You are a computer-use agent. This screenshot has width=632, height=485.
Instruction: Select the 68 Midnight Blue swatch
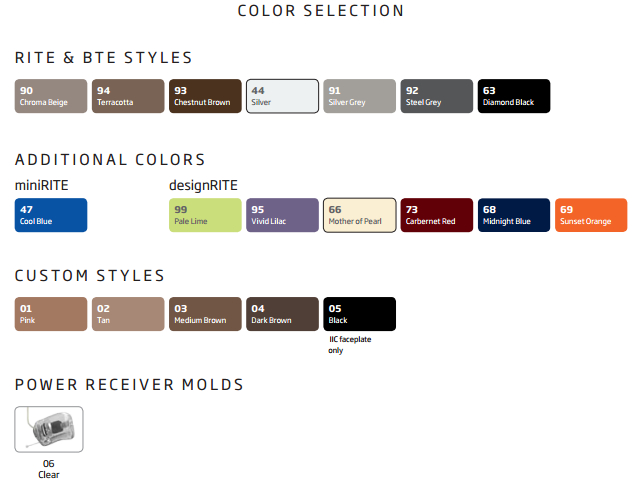point(514,215)
